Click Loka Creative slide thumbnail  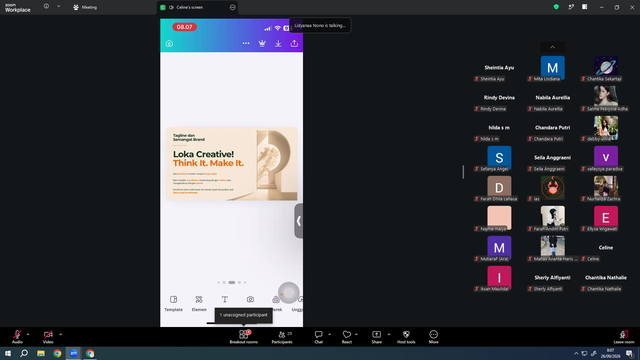pos(231,164)
